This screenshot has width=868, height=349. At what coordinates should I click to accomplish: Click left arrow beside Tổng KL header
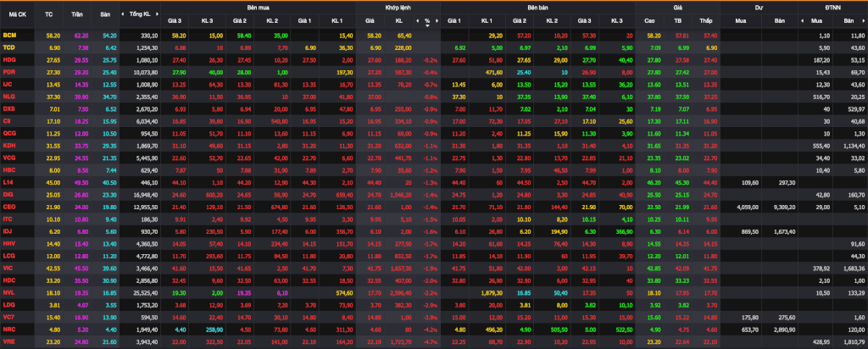click(123, 14)
